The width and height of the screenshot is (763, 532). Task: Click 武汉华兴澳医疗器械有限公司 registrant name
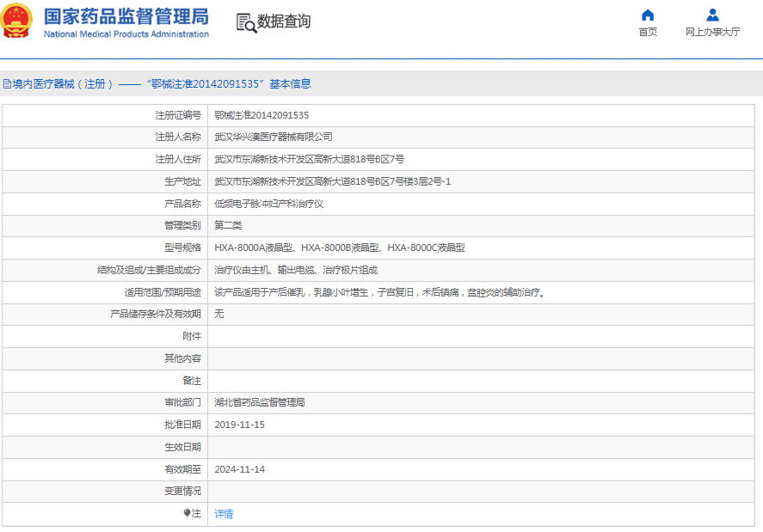tap(274, 138)
